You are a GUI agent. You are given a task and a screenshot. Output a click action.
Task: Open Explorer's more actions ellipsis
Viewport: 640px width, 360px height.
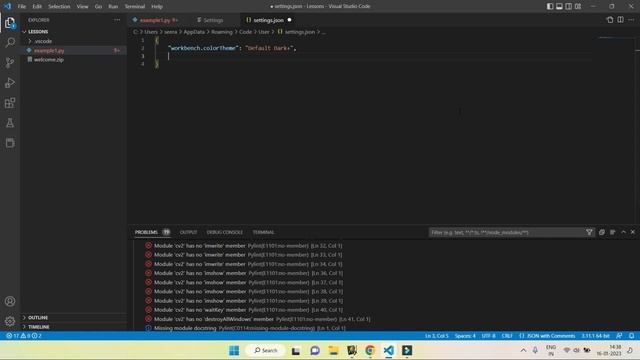[117, 20]
